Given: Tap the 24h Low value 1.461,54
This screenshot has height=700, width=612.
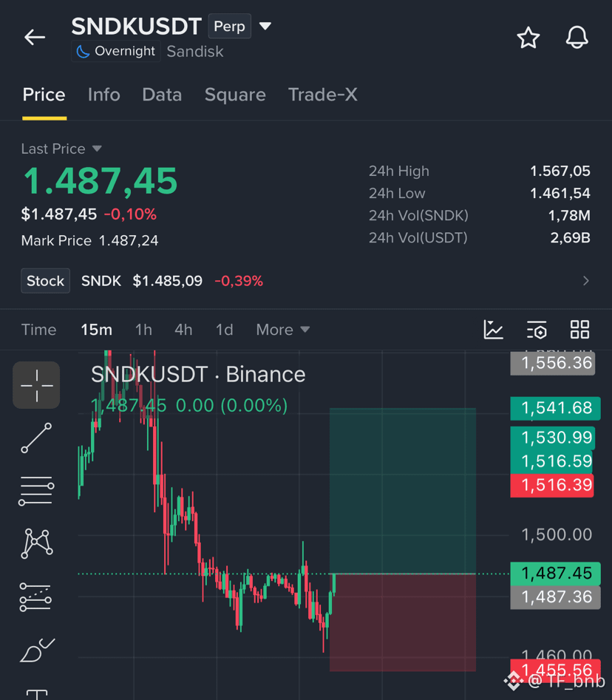Looking at the screenshot, I should tap(560, 194).
